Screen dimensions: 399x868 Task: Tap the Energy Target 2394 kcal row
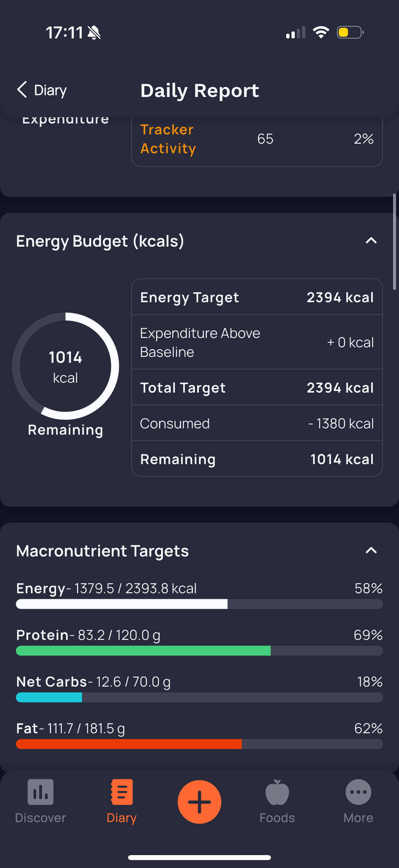257,297
